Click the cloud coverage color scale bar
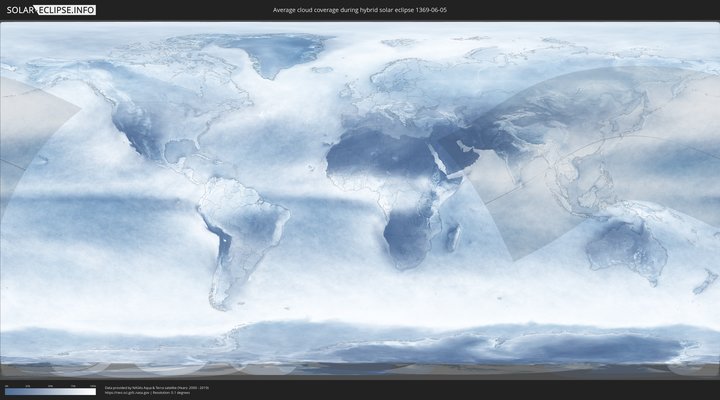 point(51,391)
